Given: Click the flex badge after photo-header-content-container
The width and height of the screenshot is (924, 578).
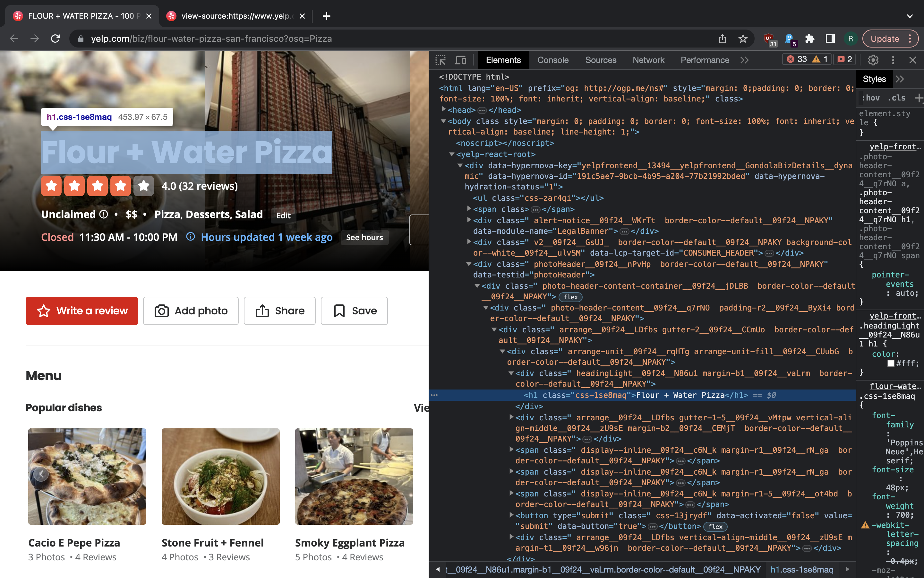Looking at the screenshot, I should (x=570, y=297).
